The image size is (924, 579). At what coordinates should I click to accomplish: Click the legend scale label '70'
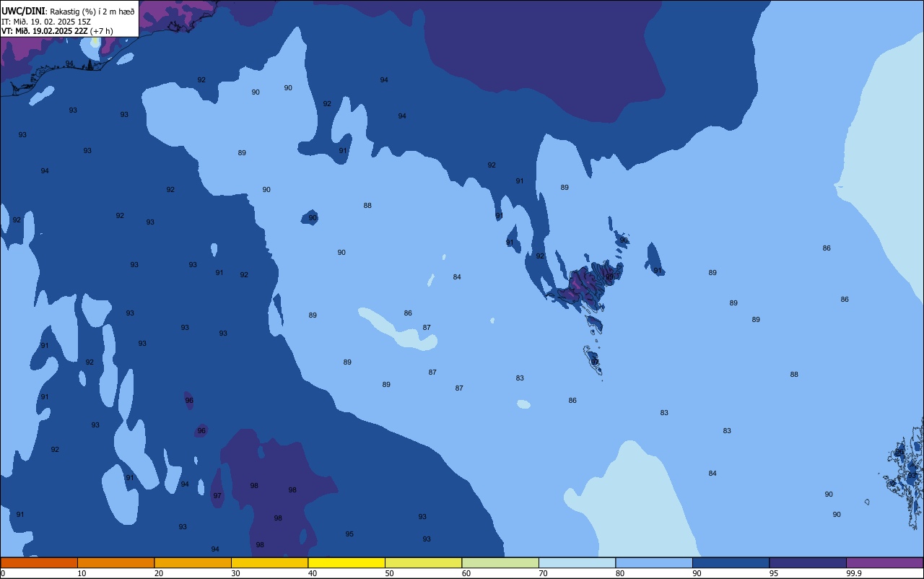543,573
